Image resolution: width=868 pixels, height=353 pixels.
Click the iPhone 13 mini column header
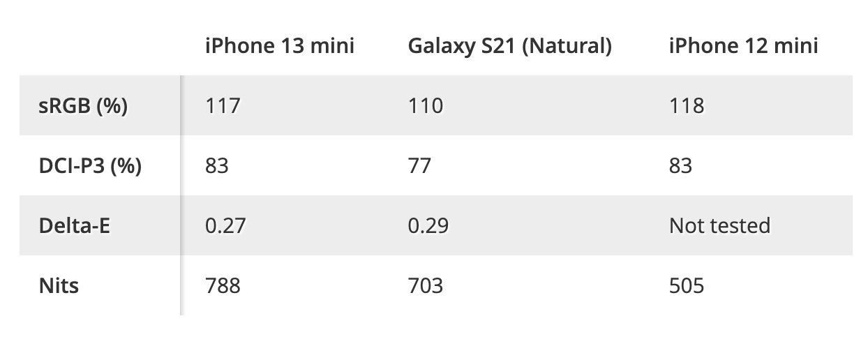(x=280, y=46)
